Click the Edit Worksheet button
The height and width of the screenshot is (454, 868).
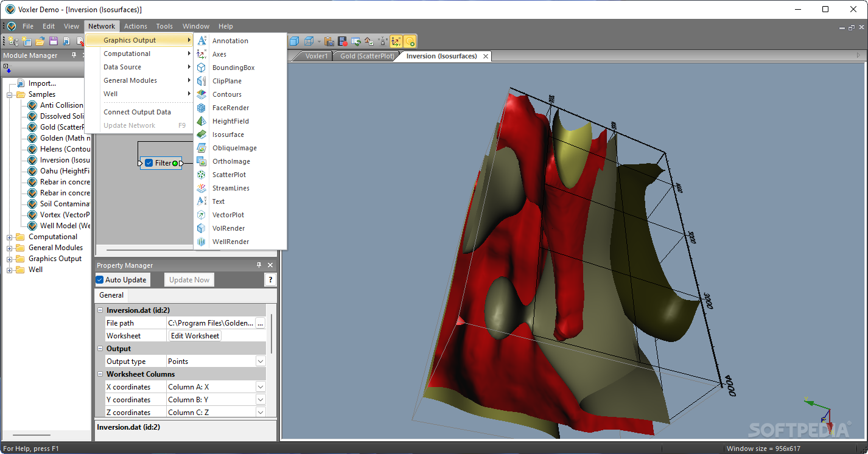[x=195, y=336]
